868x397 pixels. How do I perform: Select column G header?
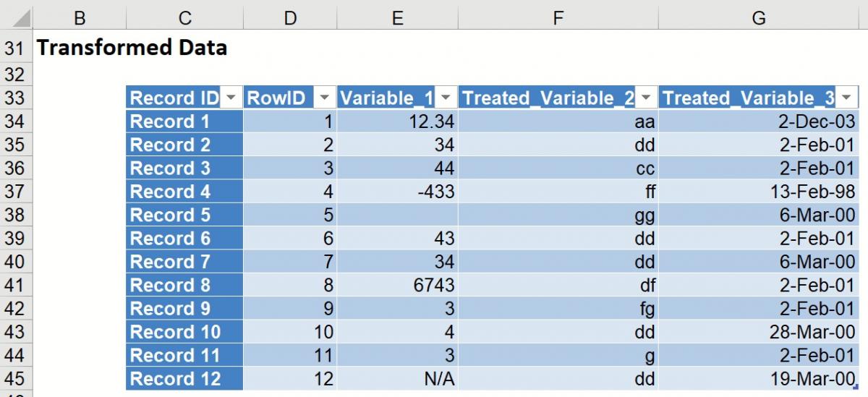(758, 18)
